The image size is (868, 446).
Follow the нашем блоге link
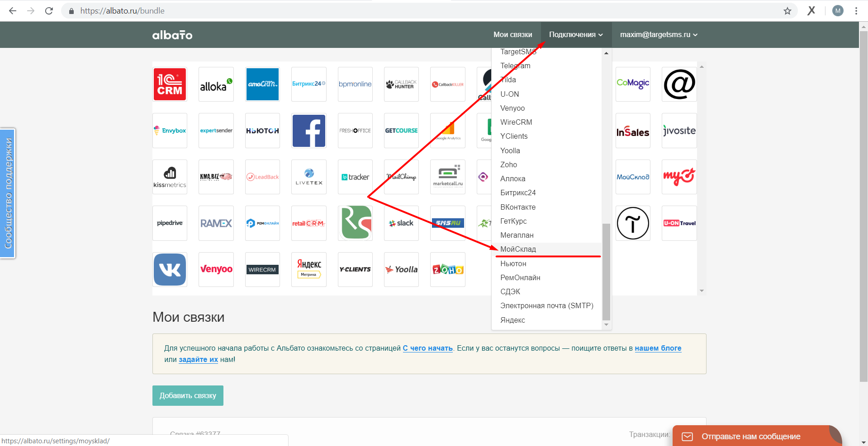click(x=658, y=348)
